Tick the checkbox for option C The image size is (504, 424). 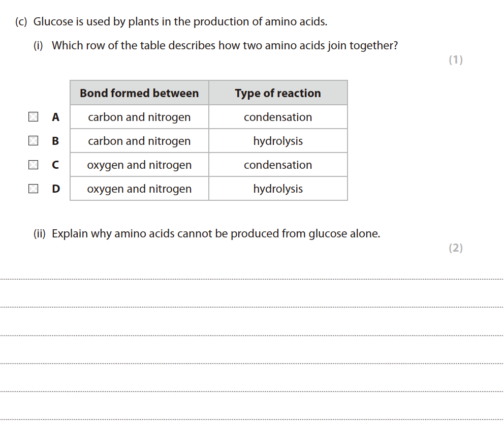tap(33, 165)
